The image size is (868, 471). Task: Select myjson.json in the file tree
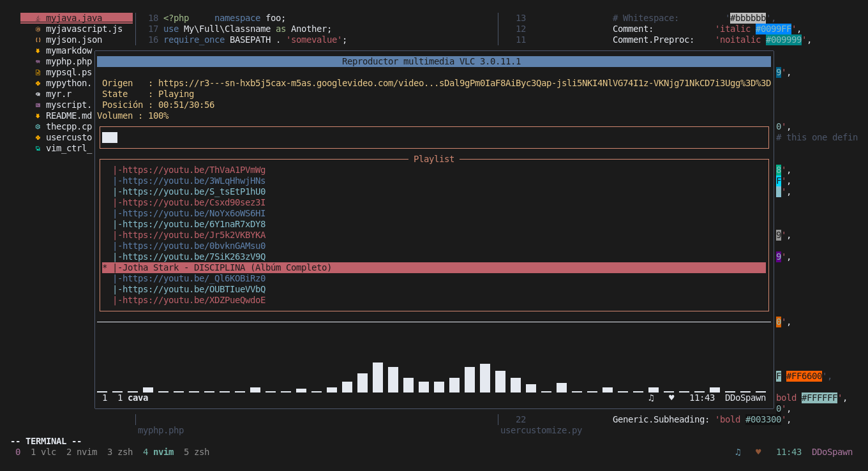pyautogui.click(x=74, y=40)
